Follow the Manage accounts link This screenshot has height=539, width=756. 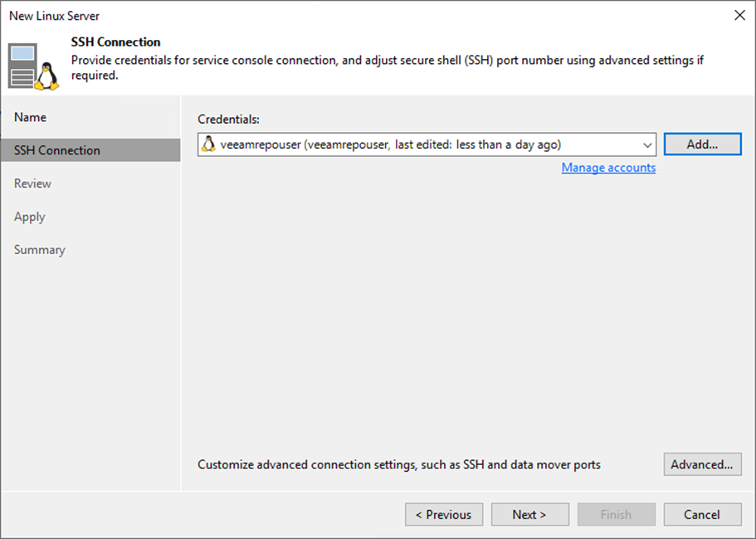click(608, 168)
